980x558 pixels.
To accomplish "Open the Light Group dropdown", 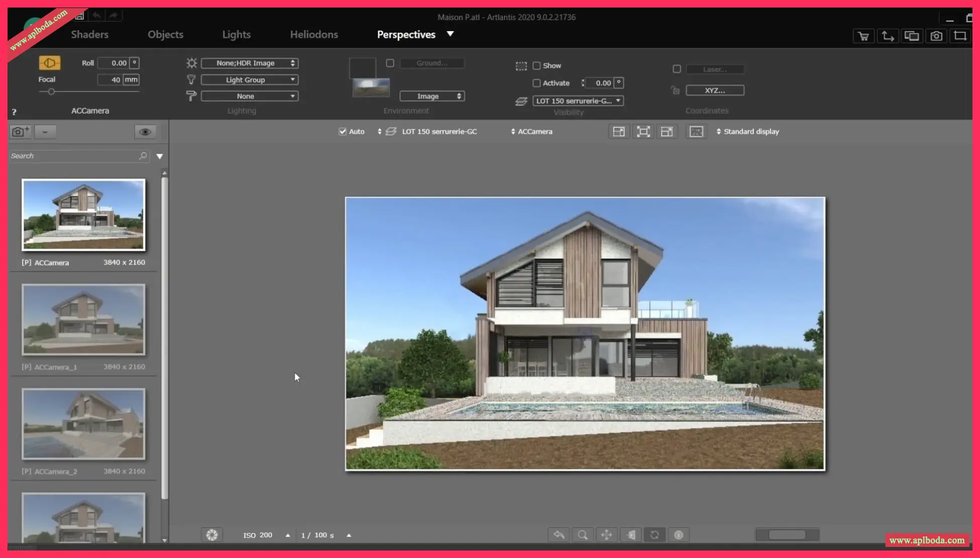I will click(x=250, y=80).
